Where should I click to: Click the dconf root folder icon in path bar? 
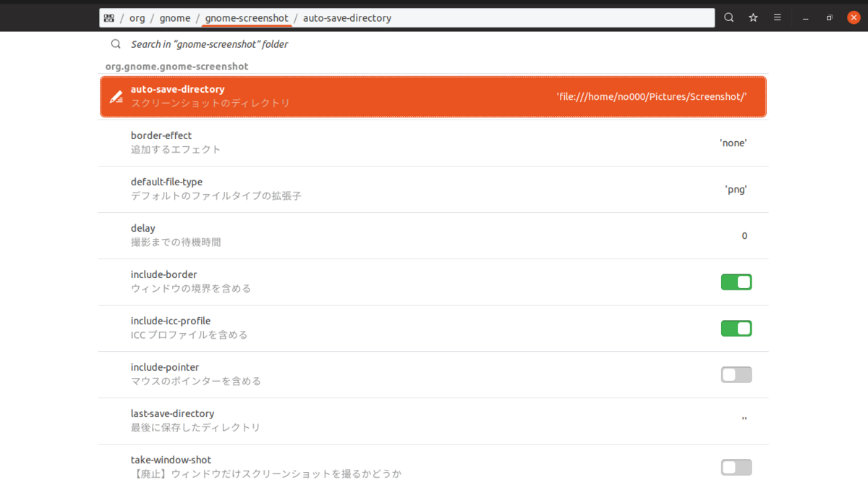pyautogui.click(x=109, y=18)
